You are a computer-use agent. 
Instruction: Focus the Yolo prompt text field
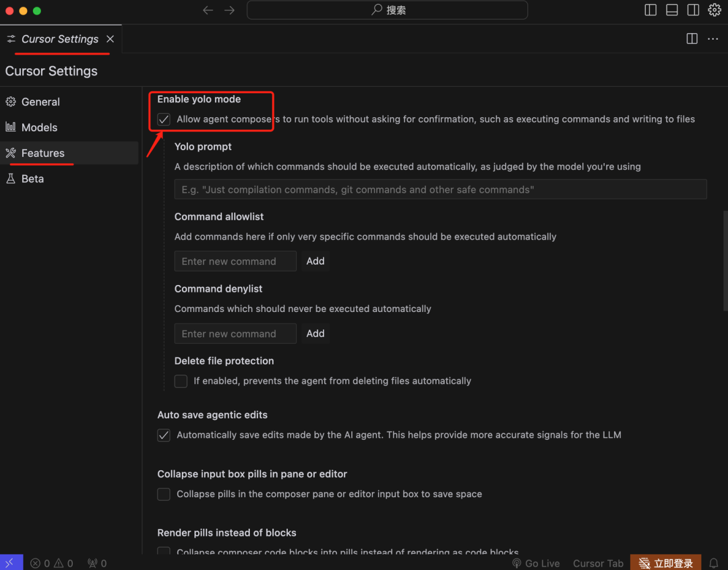pos(440,189)
